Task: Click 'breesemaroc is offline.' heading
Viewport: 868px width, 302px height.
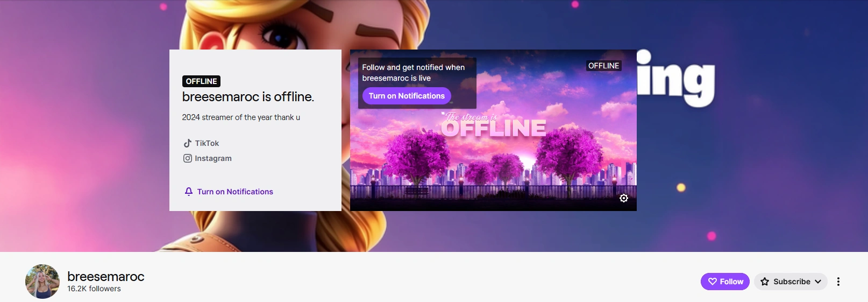Action: (x=248, y=97)
